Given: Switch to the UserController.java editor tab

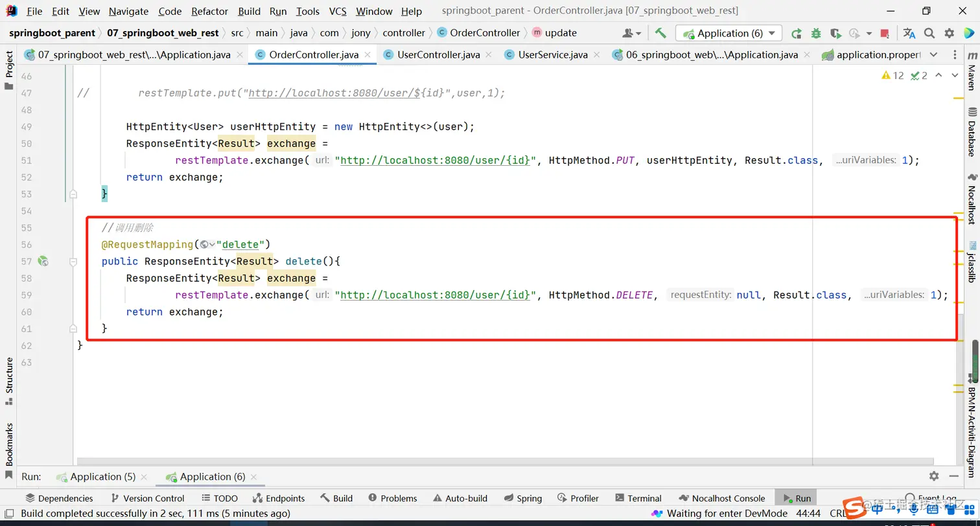Looking at the screenshot, I should pos(438,54).
